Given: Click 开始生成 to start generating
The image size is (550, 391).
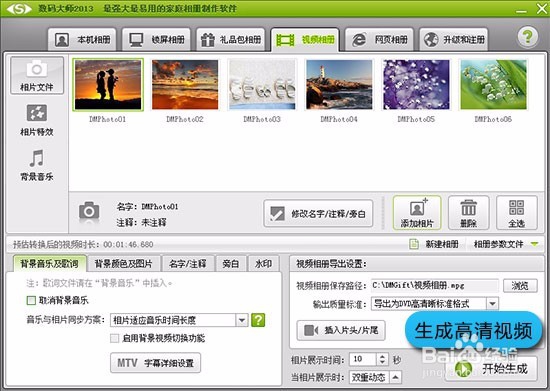Looking at the screenshot, I should 491,369.
